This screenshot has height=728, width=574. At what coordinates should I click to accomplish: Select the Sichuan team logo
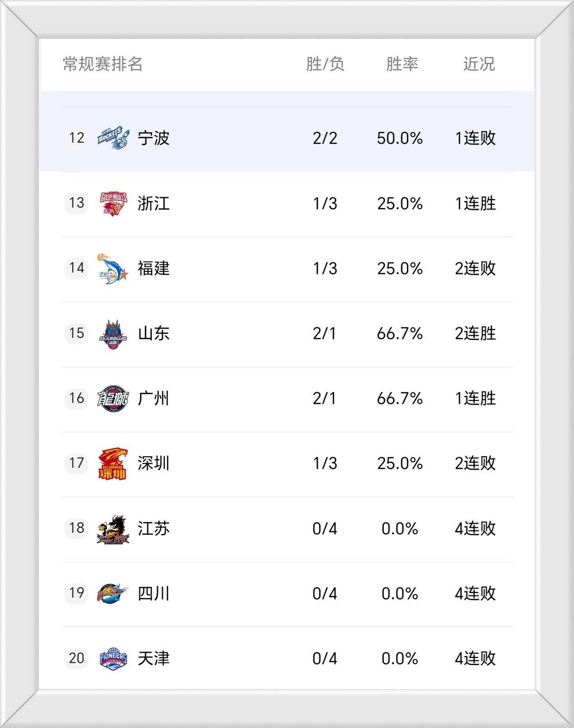(112, 593)
